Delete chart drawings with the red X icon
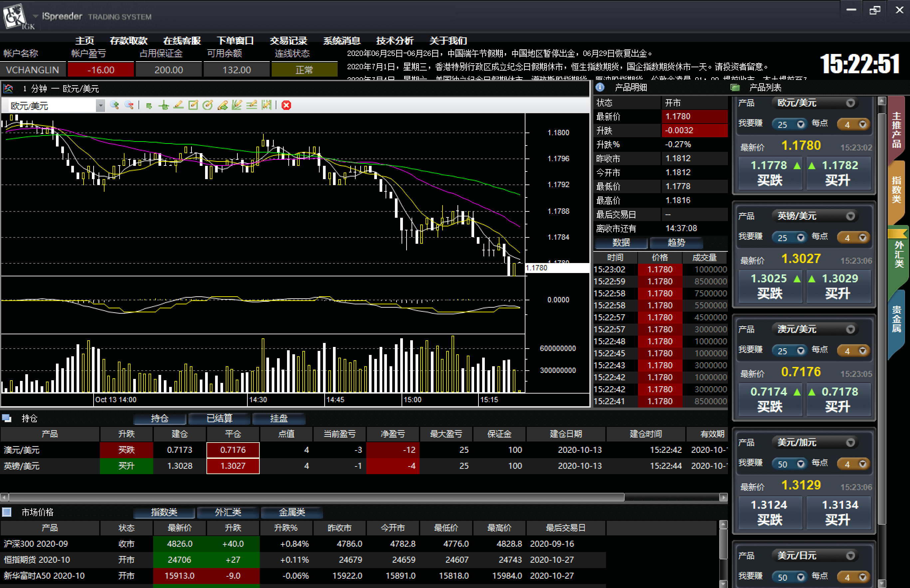Viewport: 910px width, 588px height. pos(286,105)
